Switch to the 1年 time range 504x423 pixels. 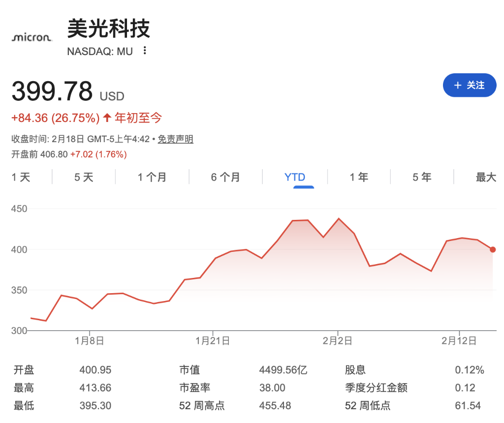(x=359, y=177)
